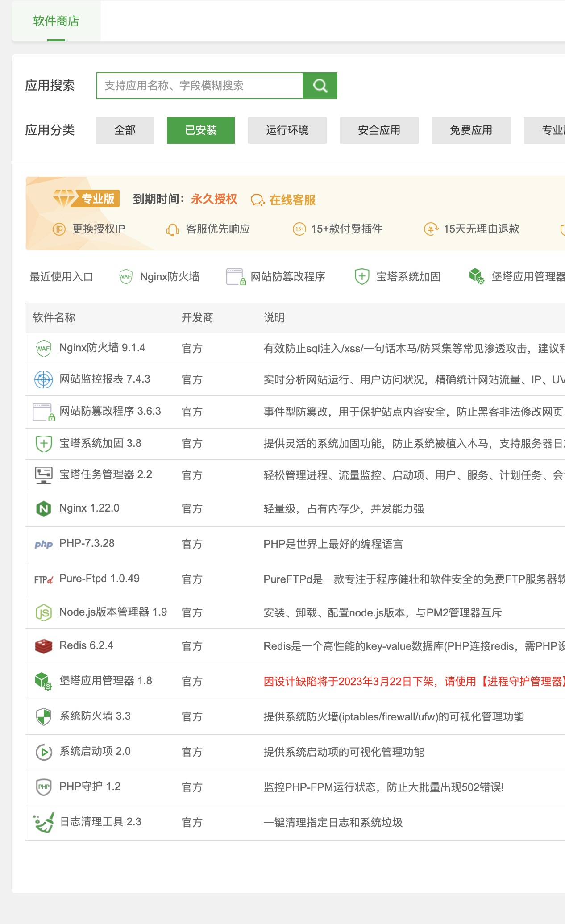Click the 宝塔系统加固 shield icon in table row
The height and width of the screenshot is (924, 565).
pyautogui.click(x=44, y=444)
